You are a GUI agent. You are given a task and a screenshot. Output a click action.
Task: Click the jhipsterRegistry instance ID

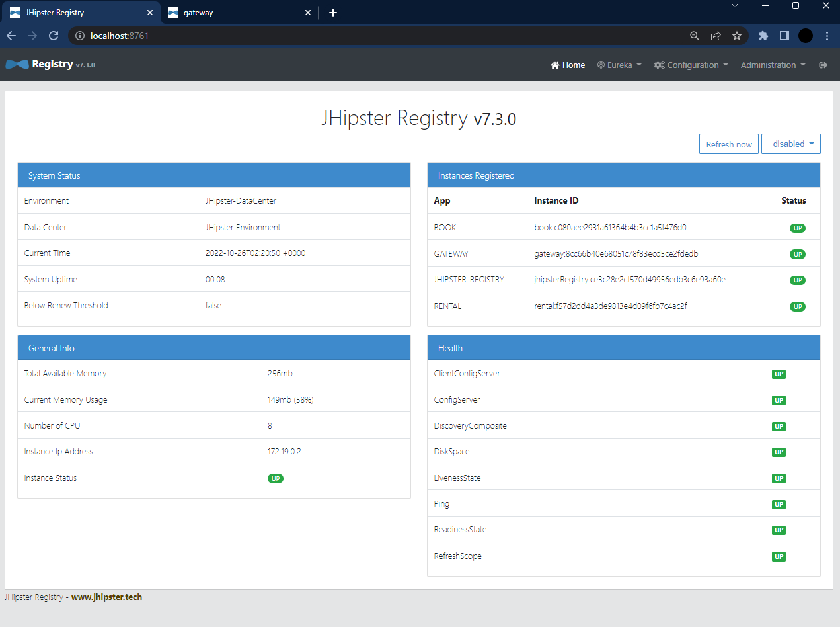[x=630, y=280]
